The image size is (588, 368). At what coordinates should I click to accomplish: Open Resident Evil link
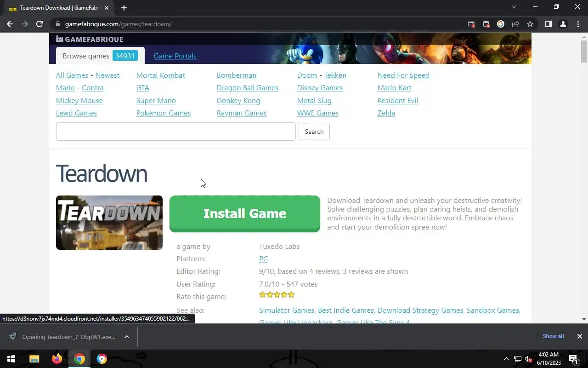[398, 101]
